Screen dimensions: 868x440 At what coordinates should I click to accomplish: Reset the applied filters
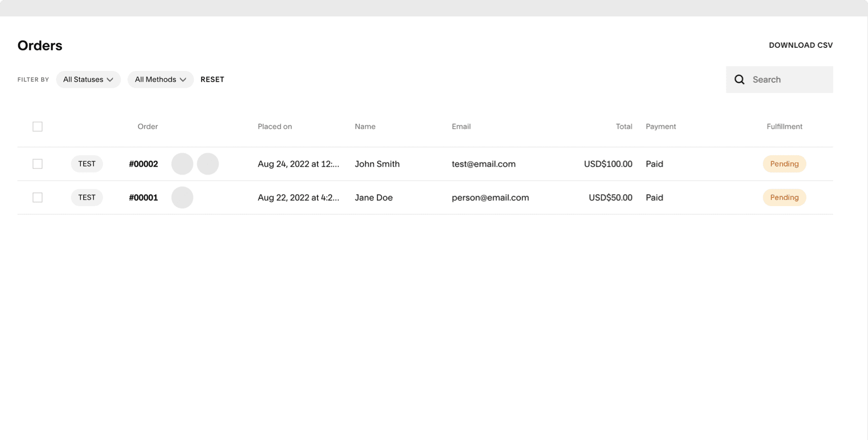click(x=212, y=80)
